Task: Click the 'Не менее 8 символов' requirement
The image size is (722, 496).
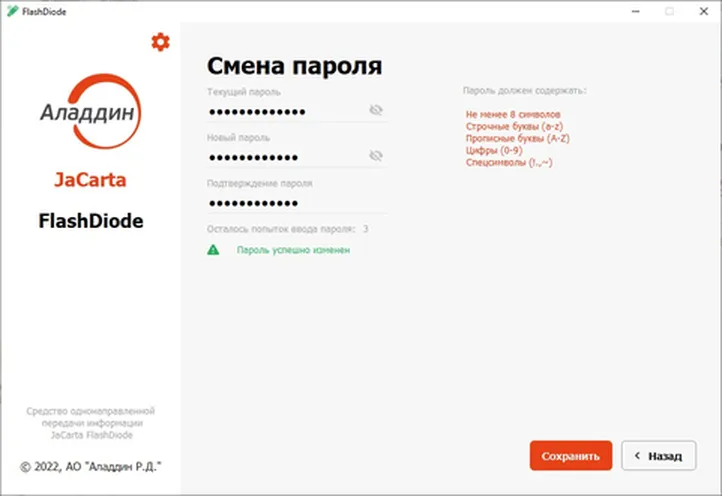Action: (x=513, y=114)
